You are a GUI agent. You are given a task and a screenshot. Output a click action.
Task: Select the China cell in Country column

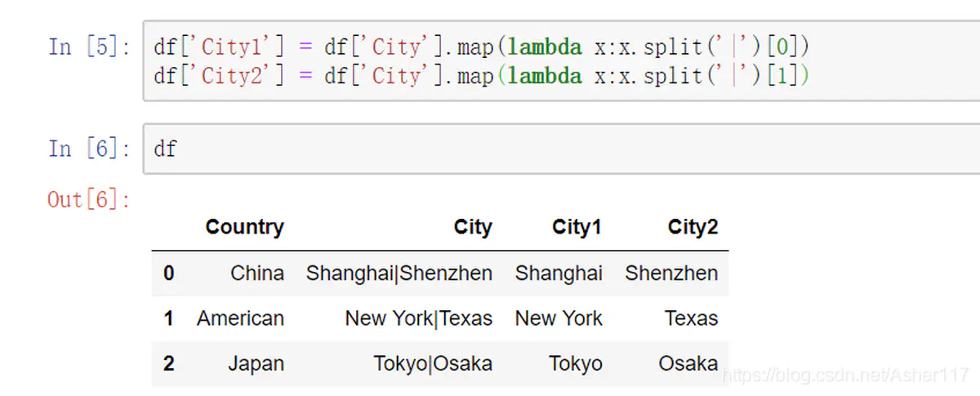pyautogui.click(x=256, y=273)
